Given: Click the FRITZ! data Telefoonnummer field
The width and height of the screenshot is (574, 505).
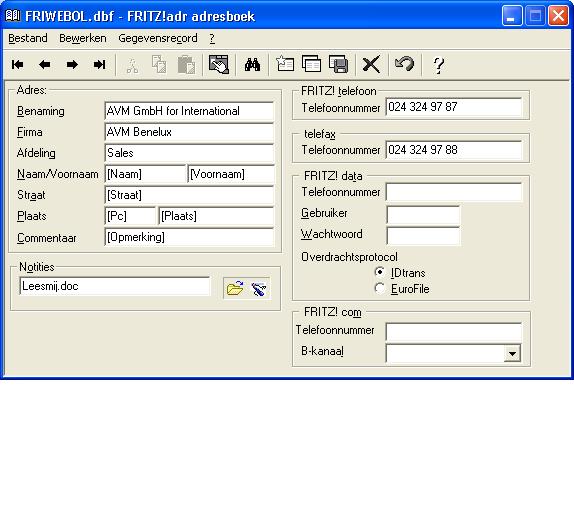Looking at the screenshot, I should 454,192.
